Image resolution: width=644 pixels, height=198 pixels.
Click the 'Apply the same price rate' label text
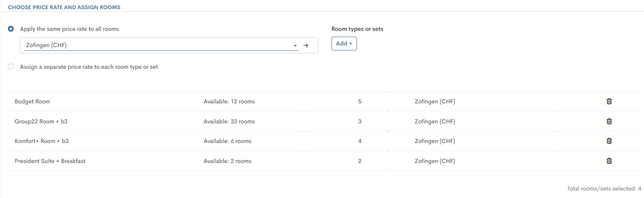pos(69,29)
